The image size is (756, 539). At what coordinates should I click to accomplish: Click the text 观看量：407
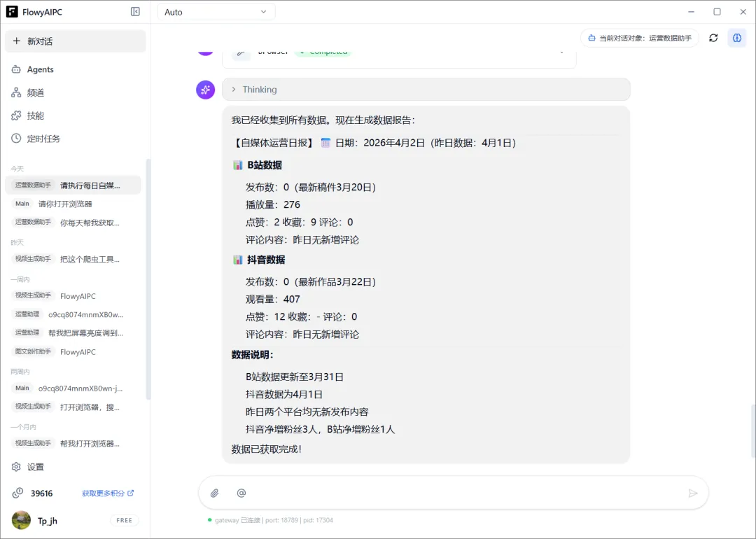[273, 300]
